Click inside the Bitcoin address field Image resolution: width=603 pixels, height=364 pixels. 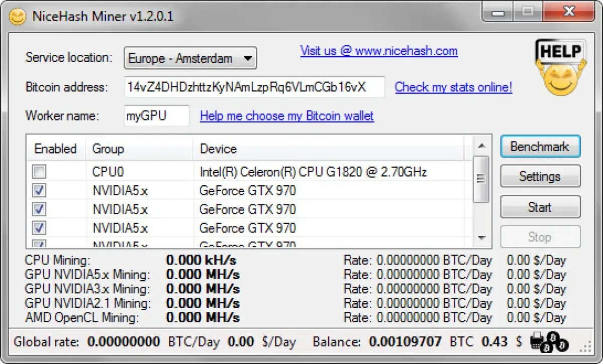256,87
